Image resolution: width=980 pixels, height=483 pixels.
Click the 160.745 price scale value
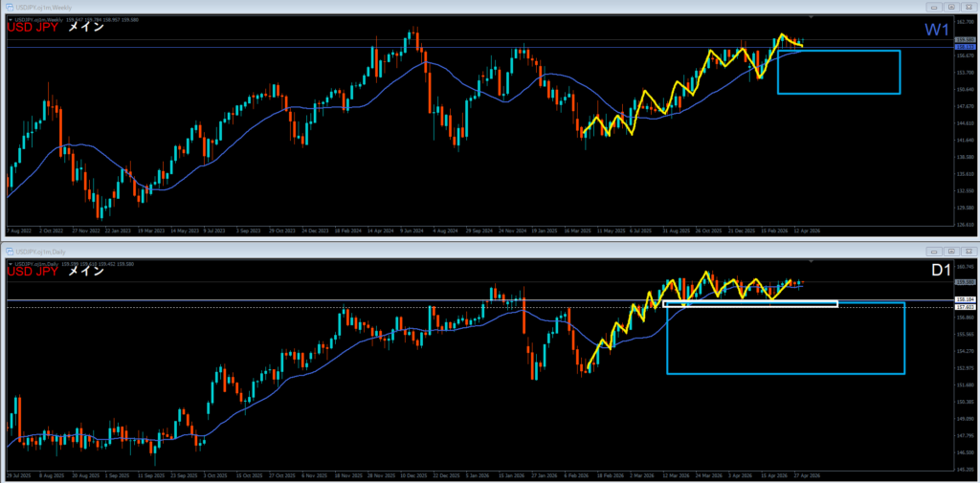click(966, 267)
